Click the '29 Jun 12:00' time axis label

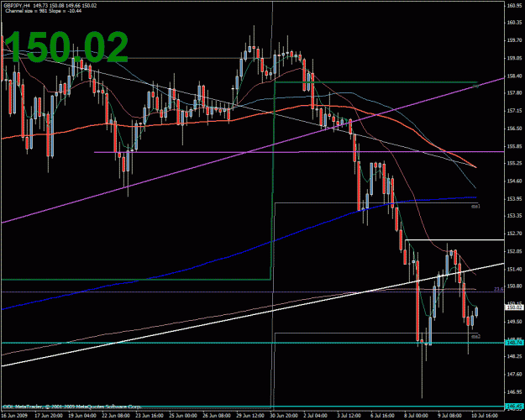[249, 416]
